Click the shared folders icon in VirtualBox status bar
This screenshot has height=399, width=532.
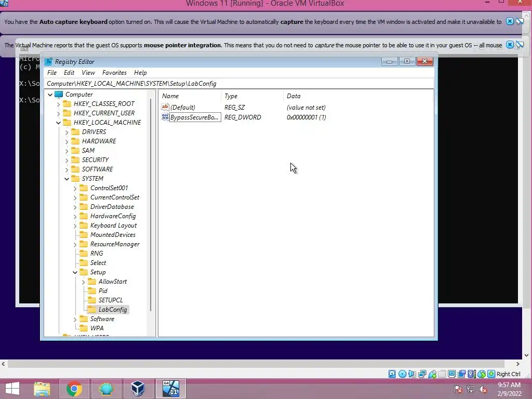[442, 374]
